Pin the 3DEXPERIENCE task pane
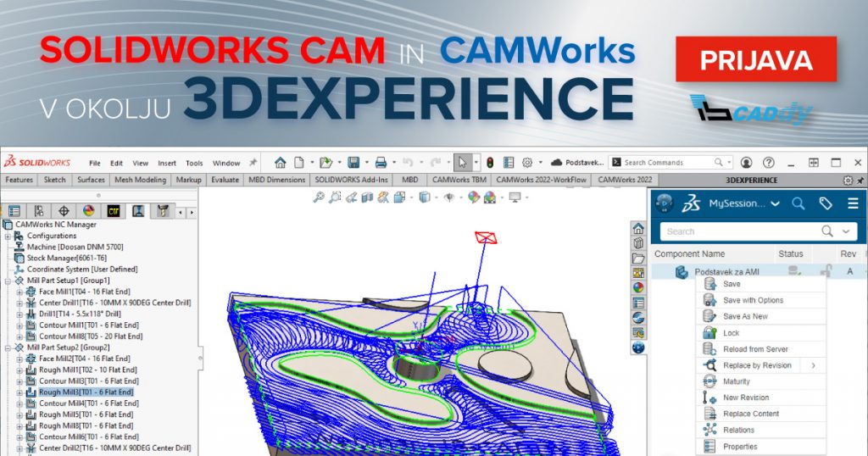 tap(860, 181)
